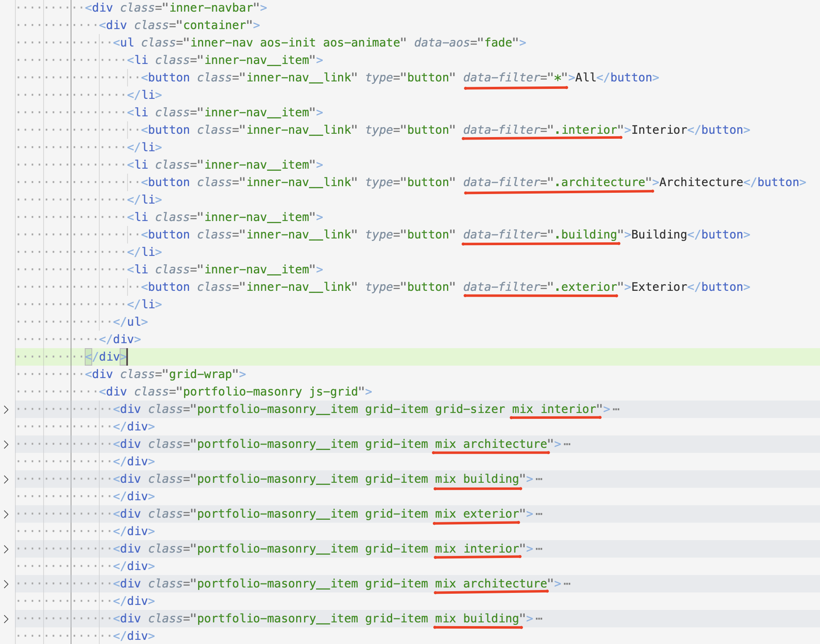
Task: Click ellipsis after mix exterior div
Action: coord(539,514)
